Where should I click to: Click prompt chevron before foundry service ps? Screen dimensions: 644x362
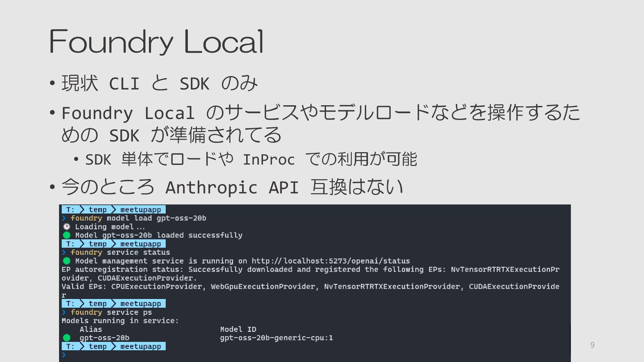pyautogui.click(x=64, y=312)
